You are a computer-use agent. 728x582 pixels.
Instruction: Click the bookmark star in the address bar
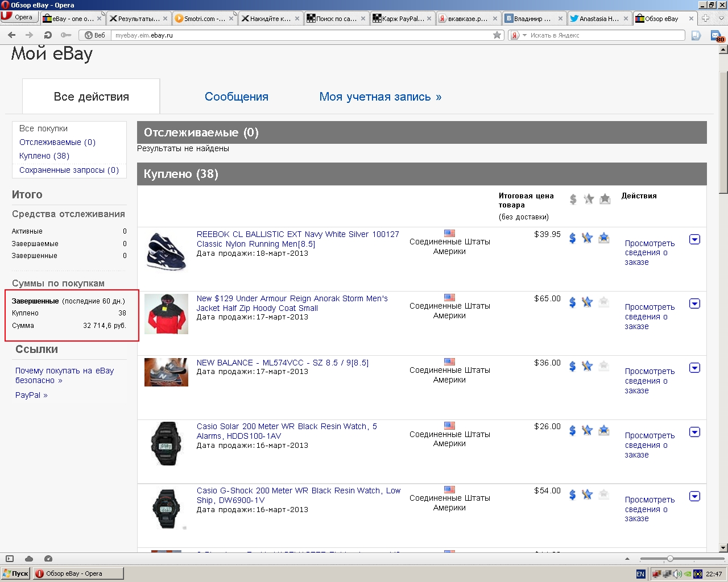tap(497, 35)
